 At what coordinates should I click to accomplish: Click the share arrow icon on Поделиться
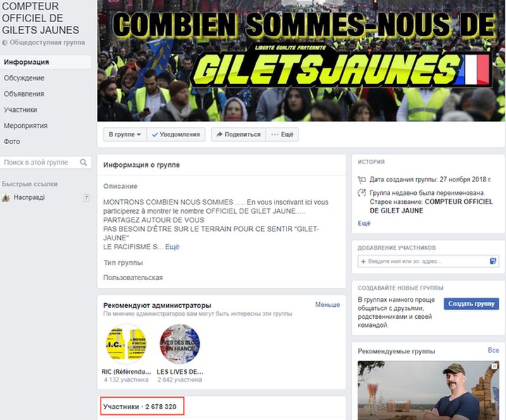(x=219, y=134)
